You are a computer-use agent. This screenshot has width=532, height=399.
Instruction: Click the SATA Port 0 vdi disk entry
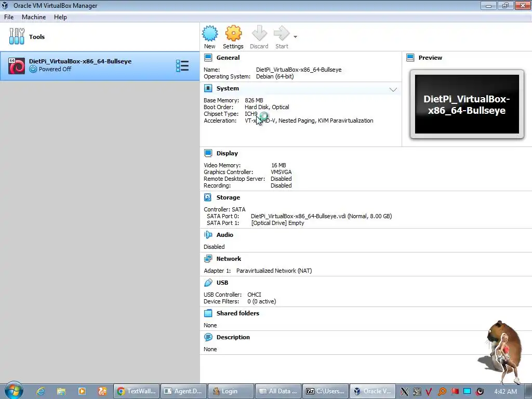pyautogui.click(x=321, y=216)
